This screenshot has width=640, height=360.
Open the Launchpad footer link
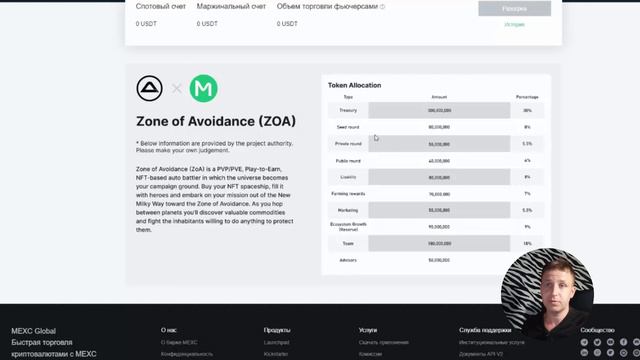pyautogui.click(x=276, y=342)
